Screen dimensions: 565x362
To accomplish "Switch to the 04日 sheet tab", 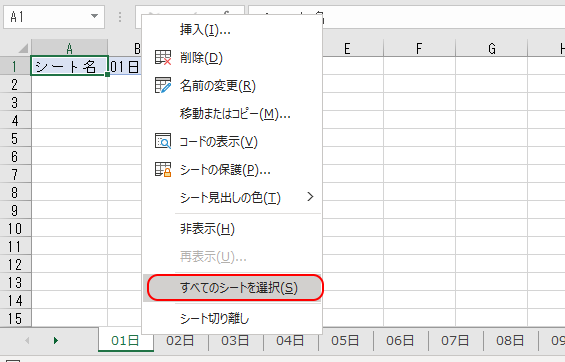I will click(x=290, y=340).
